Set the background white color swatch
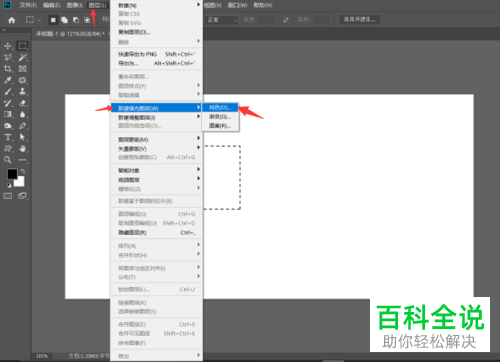 20,182
